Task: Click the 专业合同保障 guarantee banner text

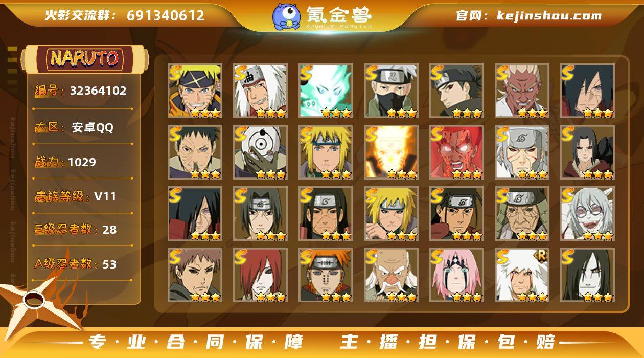Action: [x=196, y=342]
